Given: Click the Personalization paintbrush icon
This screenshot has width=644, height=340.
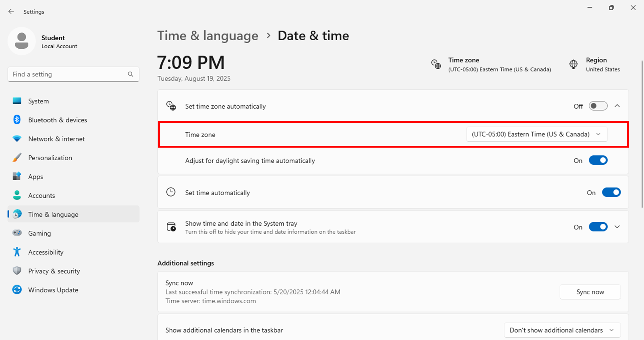Looking at the screenshot, I should pos(17,158).
